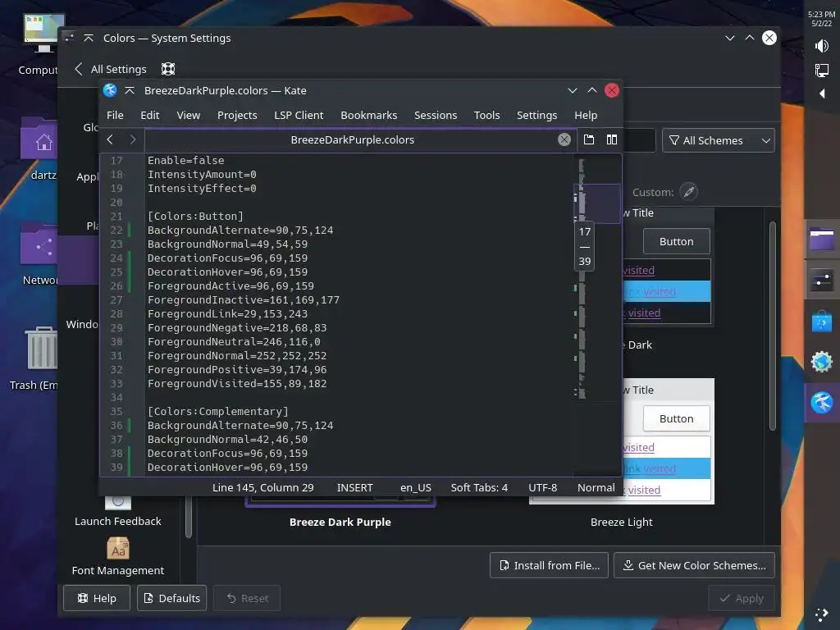Click the System Settings window menu icon
Image resolution: width=840 pixels, height=630 pixels.
(x=69, y=38)
